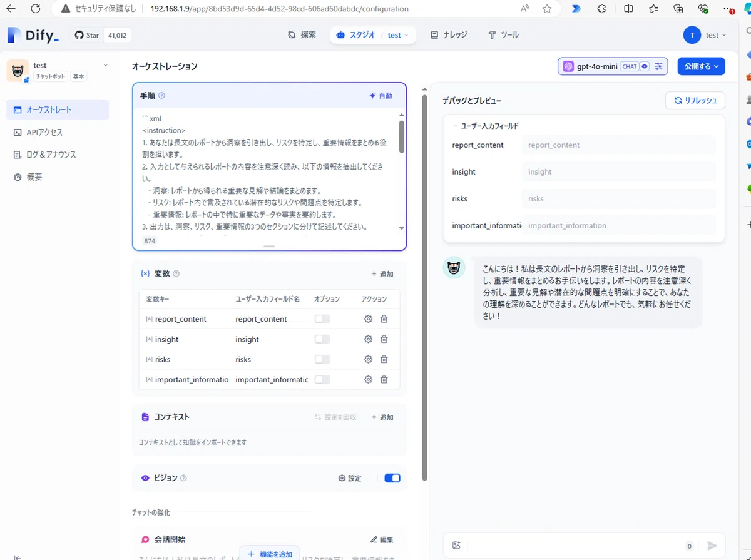Add context knowledge with 追加
This screenshot has height=560, width=751.
click(x=382, y=417)
